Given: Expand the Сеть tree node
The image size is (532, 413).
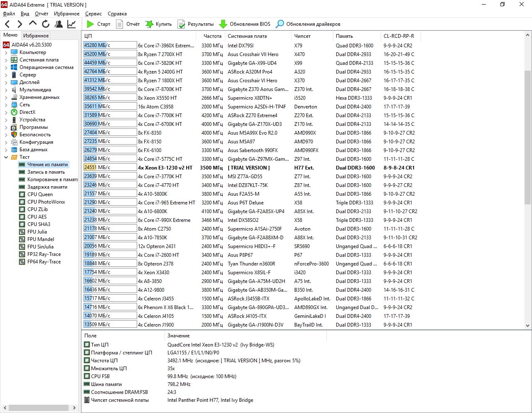Looking at the screenshot, I should click(x=6, y=105).
